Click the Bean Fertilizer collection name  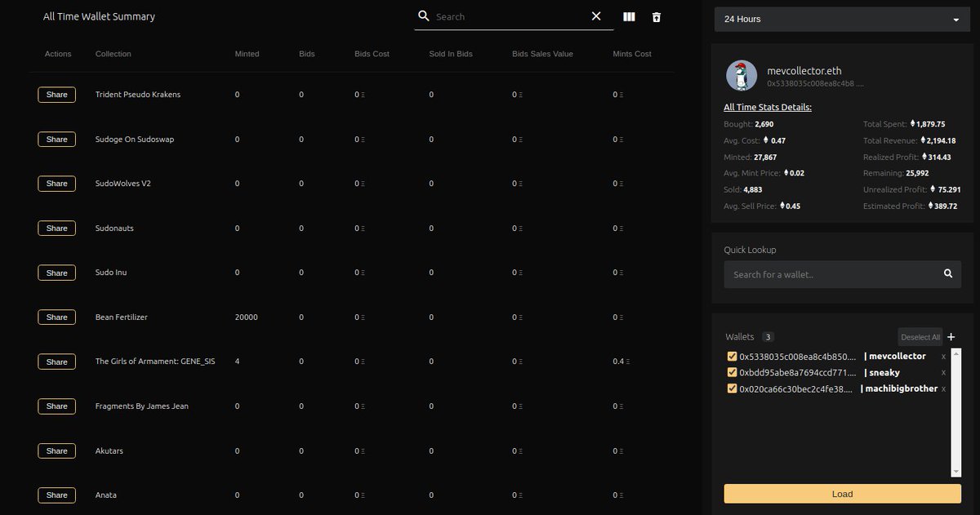click(122, 317)
